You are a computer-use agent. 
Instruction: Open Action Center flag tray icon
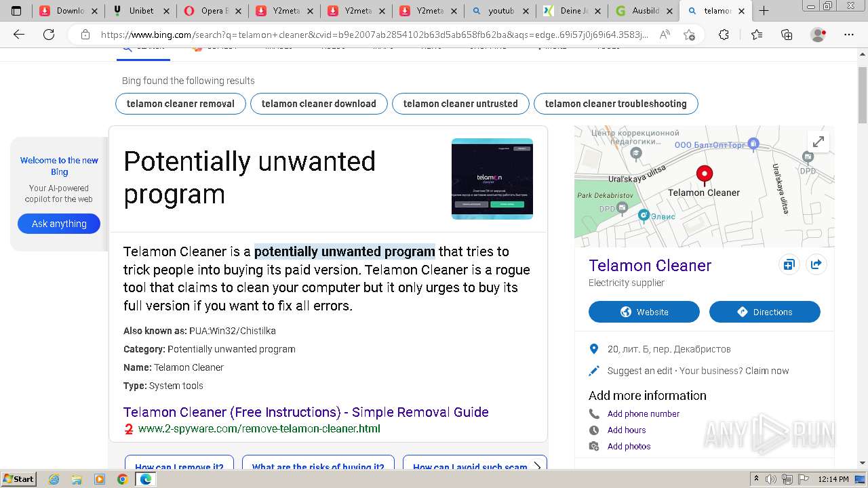[x=804, y=479]
